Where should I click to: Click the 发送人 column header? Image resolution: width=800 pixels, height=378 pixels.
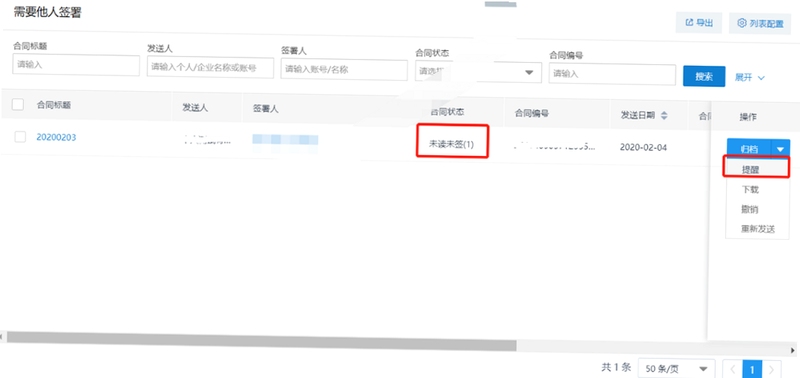pyautogui.click(x=195, y=108)
